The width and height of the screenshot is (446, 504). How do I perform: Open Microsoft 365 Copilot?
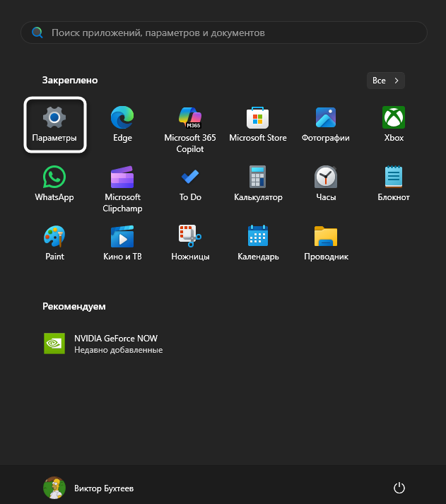[190, 129]
